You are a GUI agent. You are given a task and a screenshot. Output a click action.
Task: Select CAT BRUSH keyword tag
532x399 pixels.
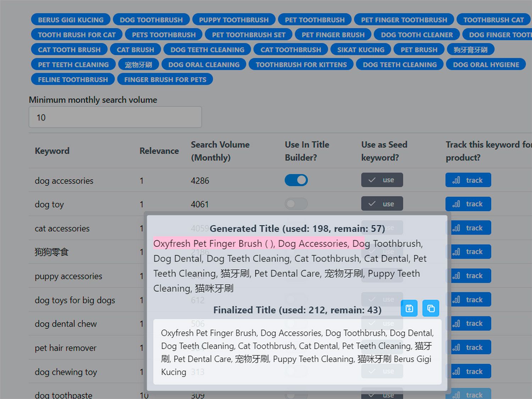(135, 50)
